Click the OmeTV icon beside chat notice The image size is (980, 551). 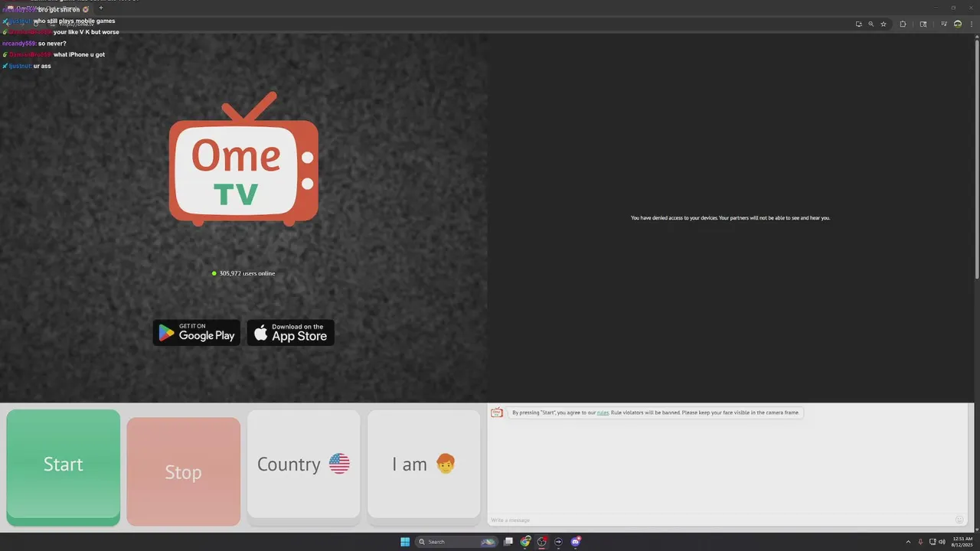[497, 412]
